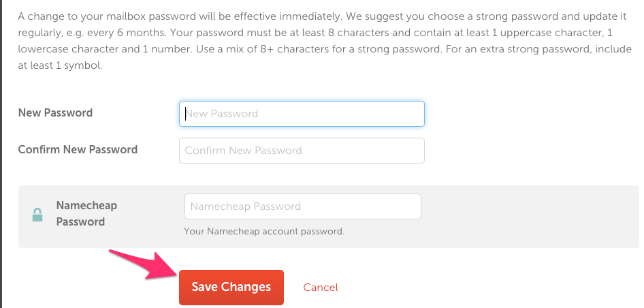Select the Namecheap Password input box

pos(302,206)
